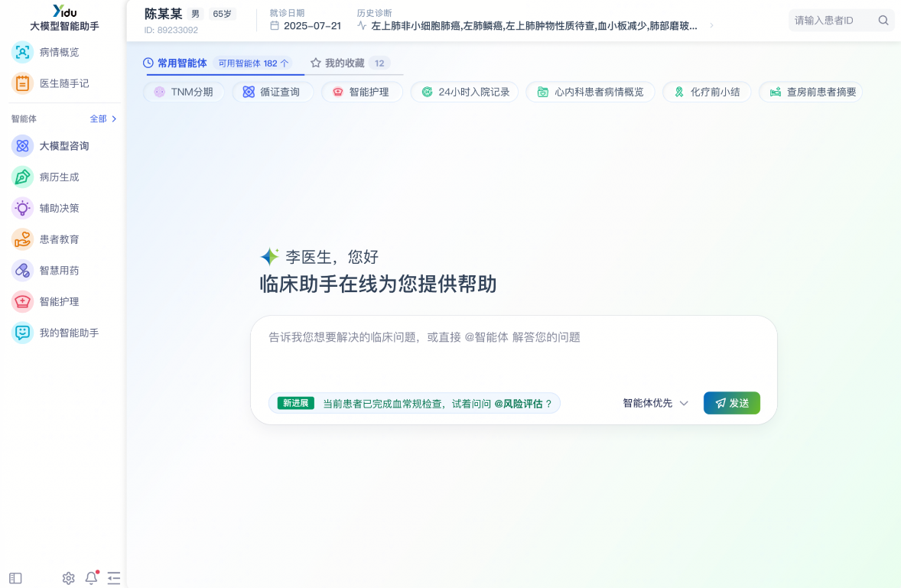Expand 可用智能体 182 badge
Image resolution: width=901 pixels, height=588 pixels.
(x=253, y=63)
